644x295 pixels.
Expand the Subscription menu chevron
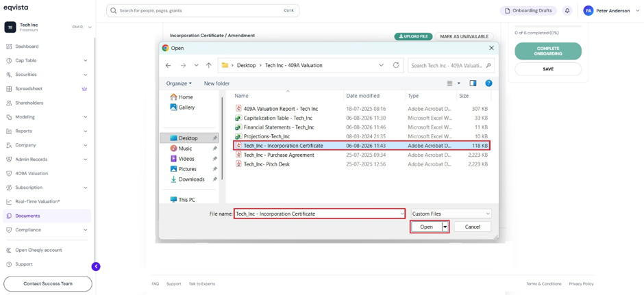[x=86, y=188]
